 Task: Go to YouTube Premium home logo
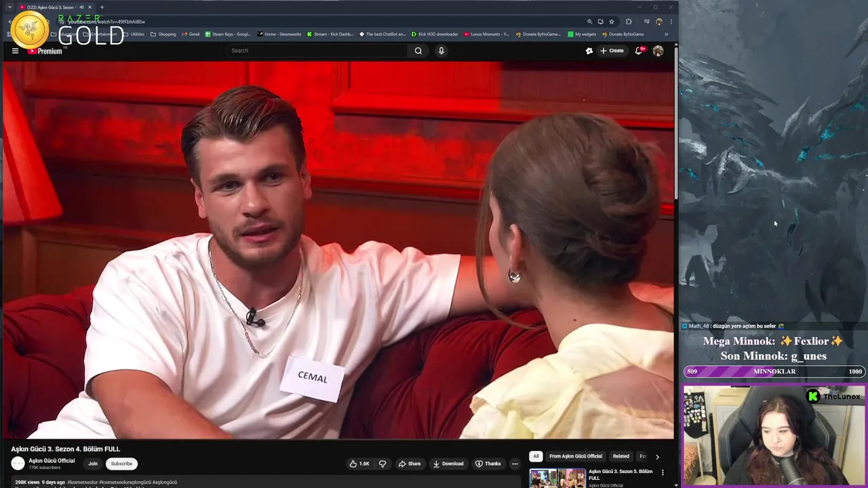(45, 51)
